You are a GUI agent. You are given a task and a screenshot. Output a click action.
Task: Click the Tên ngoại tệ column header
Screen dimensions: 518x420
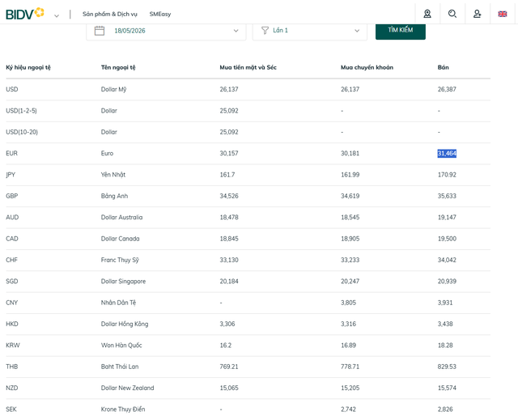118,67
